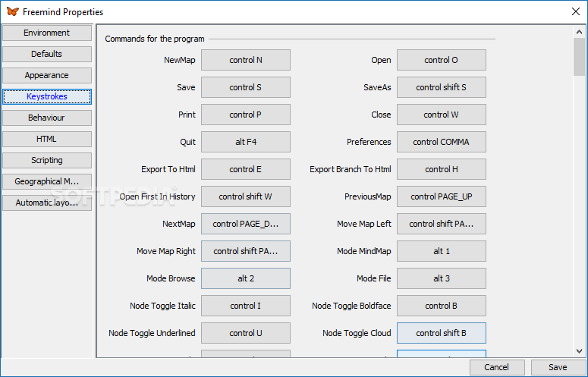Change the Print shortcut control P
Screen dimensions: 588x377
click(246, 115)
